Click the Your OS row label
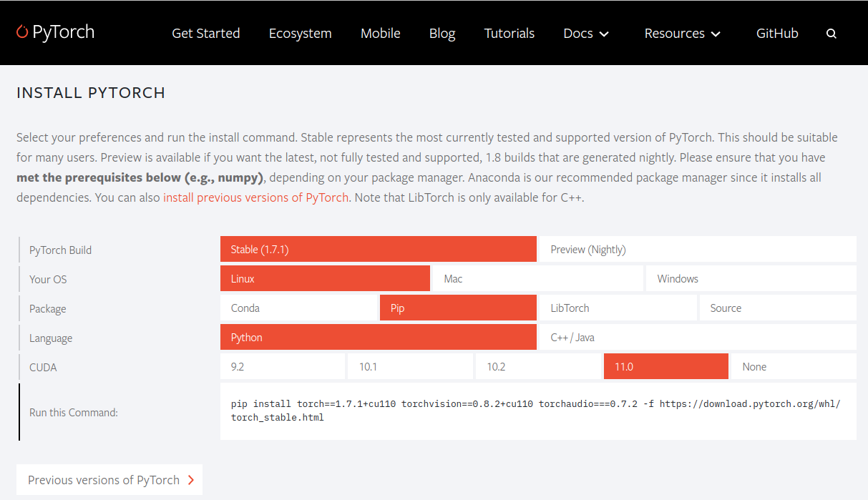868x500 pixels. point(48,280)
